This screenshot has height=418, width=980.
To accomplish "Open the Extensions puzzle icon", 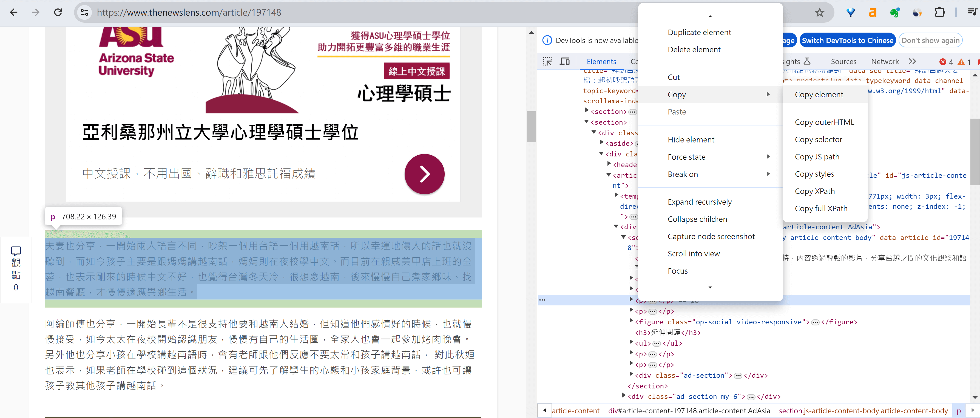I will 939,12.
